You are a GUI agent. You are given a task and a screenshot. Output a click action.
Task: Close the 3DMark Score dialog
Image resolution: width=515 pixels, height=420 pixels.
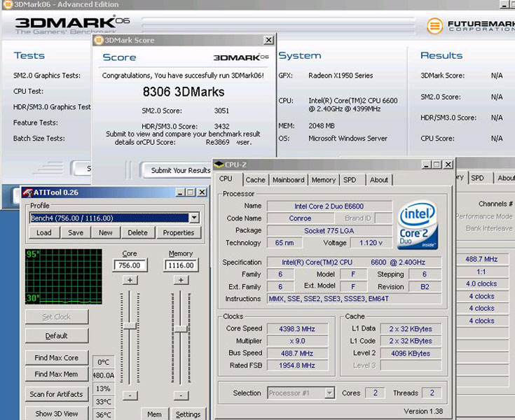pos(268,40)
